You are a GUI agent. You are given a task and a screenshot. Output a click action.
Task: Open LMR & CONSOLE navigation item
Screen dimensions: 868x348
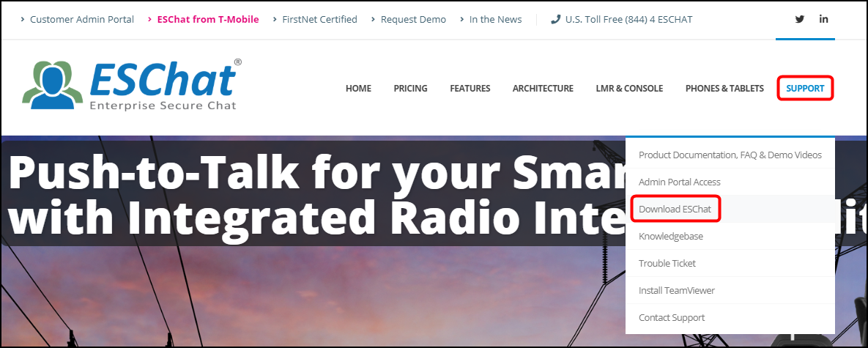[x=629, y=89]
